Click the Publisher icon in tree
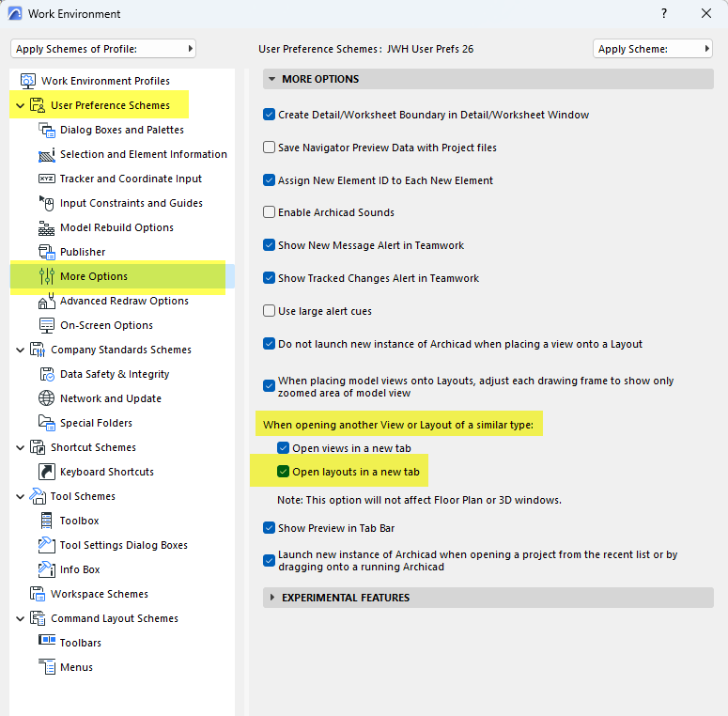This screenshot has width=728, height=716. coord(46,252)
